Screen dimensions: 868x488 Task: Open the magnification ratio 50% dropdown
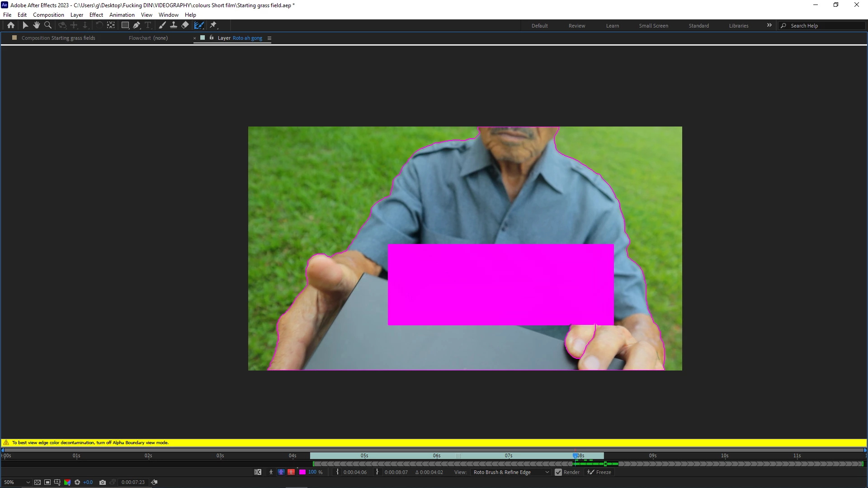click(17, 482)
